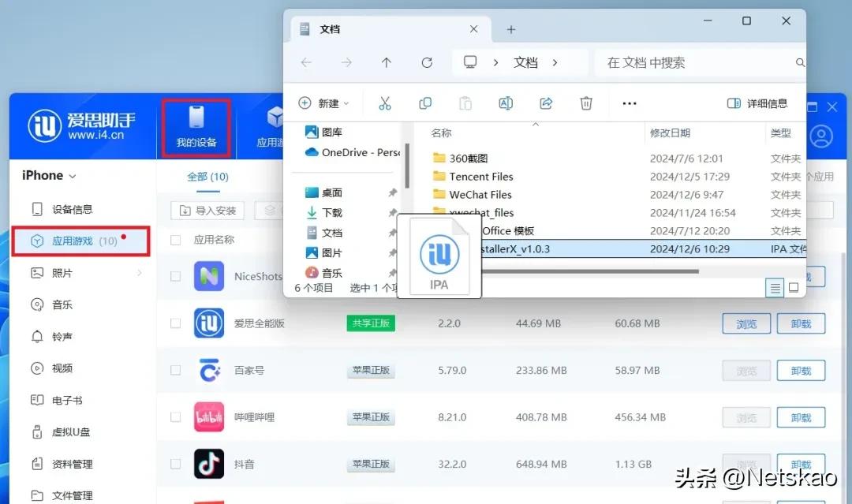This screenshot has height=504, width=852.
Task: Check the 百家号 row checkbox
Action: pos(175,371)
